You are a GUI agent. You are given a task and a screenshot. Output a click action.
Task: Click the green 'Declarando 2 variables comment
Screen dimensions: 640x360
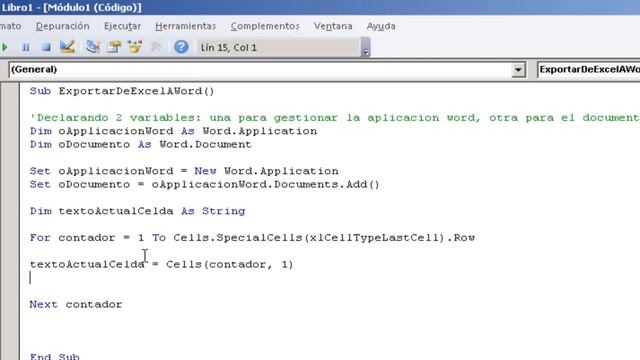coord(335,118)
